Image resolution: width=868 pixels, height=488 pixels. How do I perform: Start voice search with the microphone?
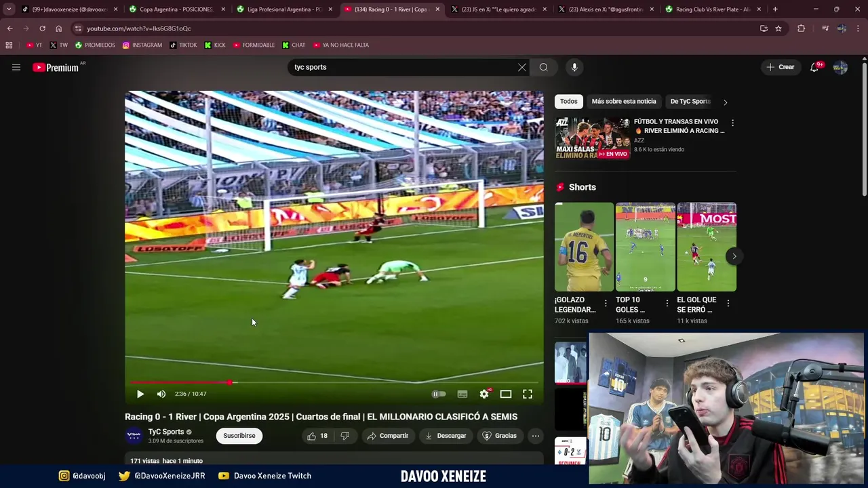(x=574, y=67)
